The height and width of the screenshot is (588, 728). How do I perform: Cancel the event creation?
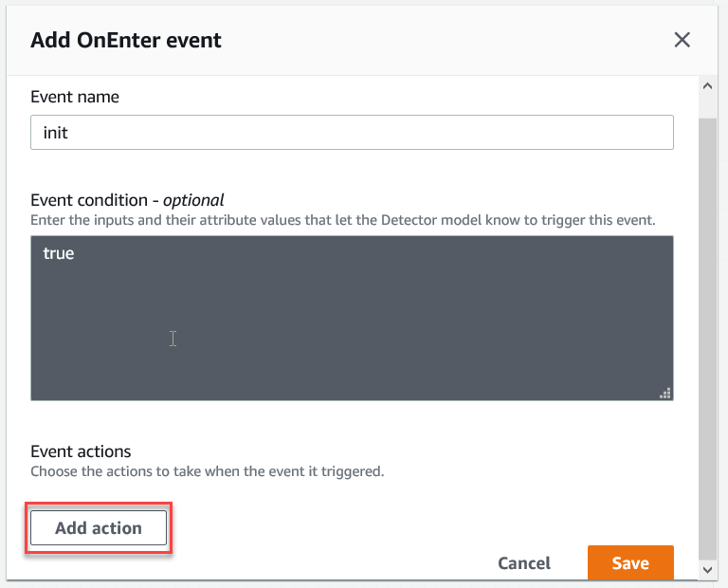[x=524, y=562]
